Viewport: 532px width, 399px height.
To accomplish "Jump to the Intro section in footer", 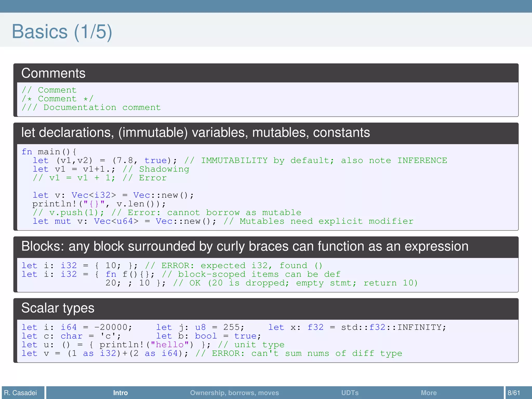I will (120, 393).
